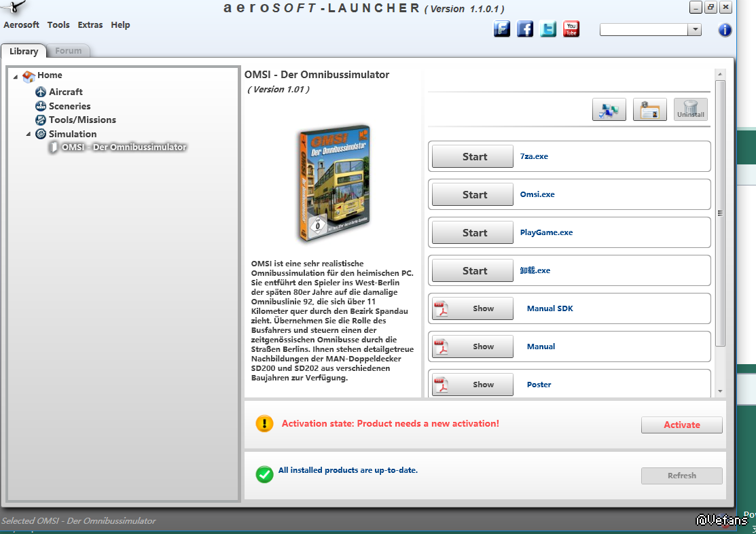This screenshot has width=756, height=534.
Task: Click the 7za.exe label text
Action: [x=534, y=156]
